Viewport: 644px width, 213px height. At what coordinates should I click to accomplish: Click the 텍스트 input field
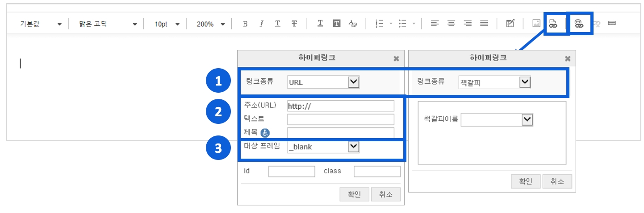click(x=341, y=119)
